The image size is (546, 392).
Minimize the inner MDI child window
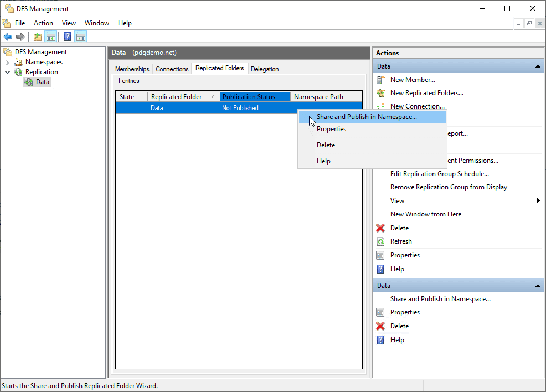(518, 24)
